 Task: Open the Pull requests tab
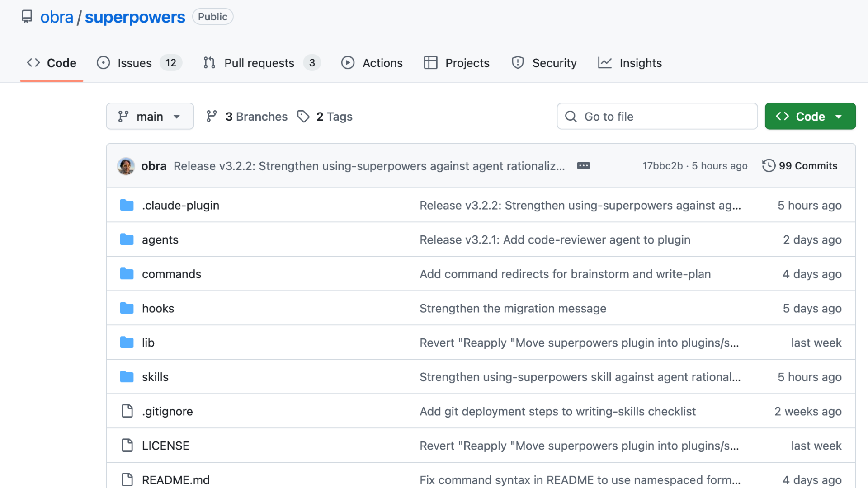[x=259, y=63]
